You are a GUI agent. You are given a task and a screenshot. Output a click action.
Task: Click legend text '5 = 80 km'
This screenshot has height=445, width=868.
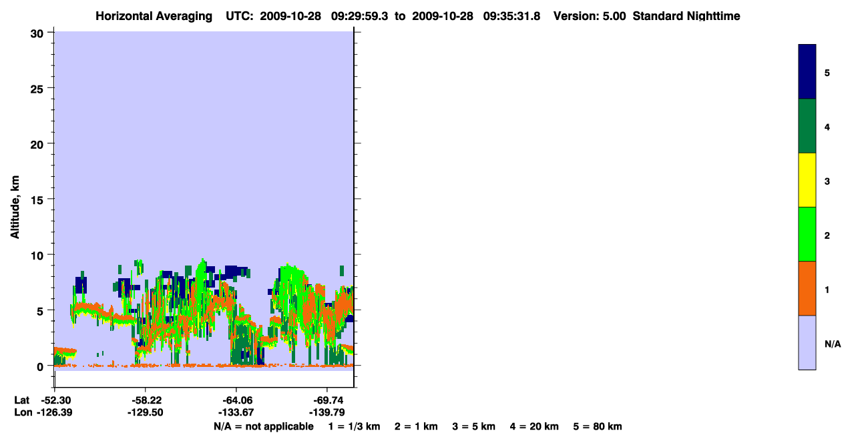pos(598,426)
